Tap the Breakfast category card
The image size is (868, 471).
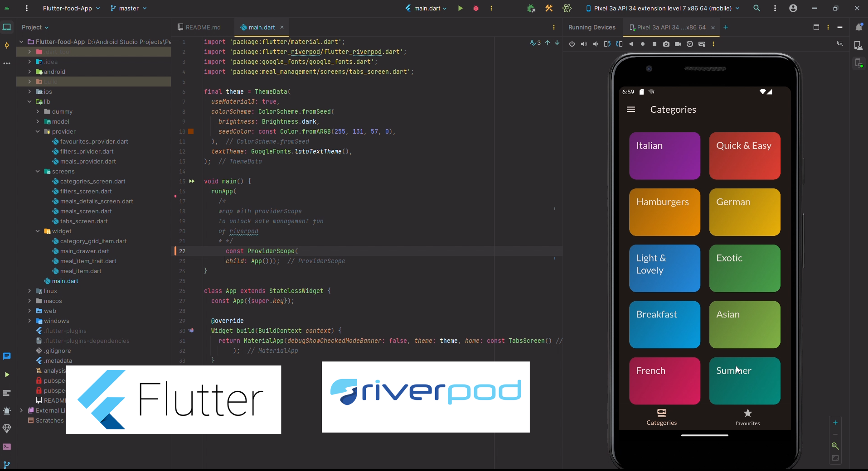(664, 325)
